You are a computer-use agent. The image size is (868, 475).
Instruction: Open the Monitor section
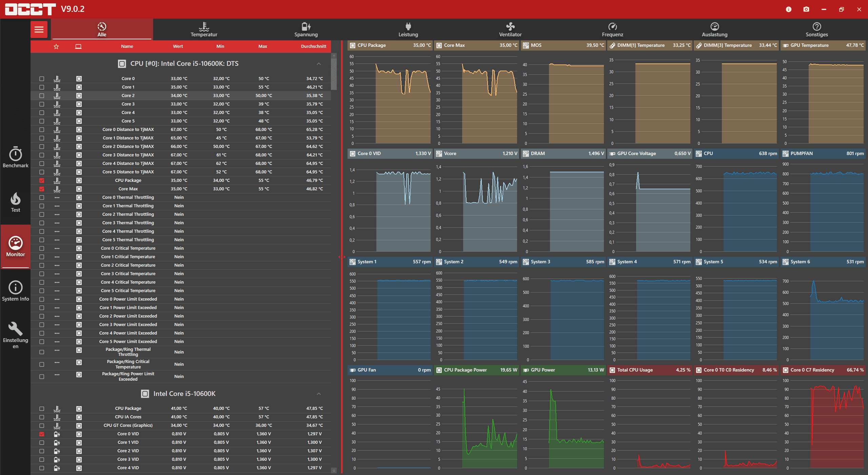click(16, 247)
